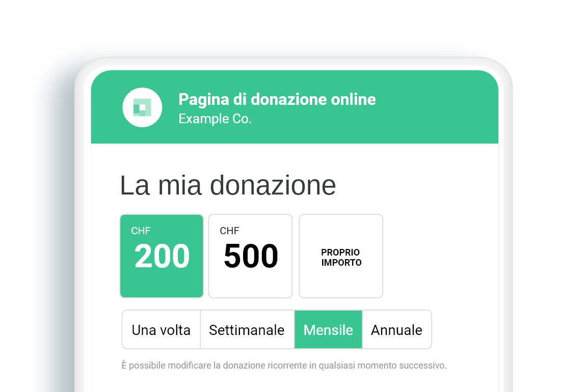Click the white circle around the logo
Image resolution: width=587 pixels, height=392 pixels.
coord(142,108)
